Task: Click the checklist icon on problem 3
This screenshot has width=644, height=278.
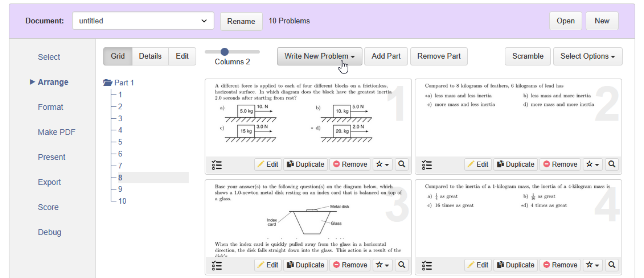Action: [217, 265]
